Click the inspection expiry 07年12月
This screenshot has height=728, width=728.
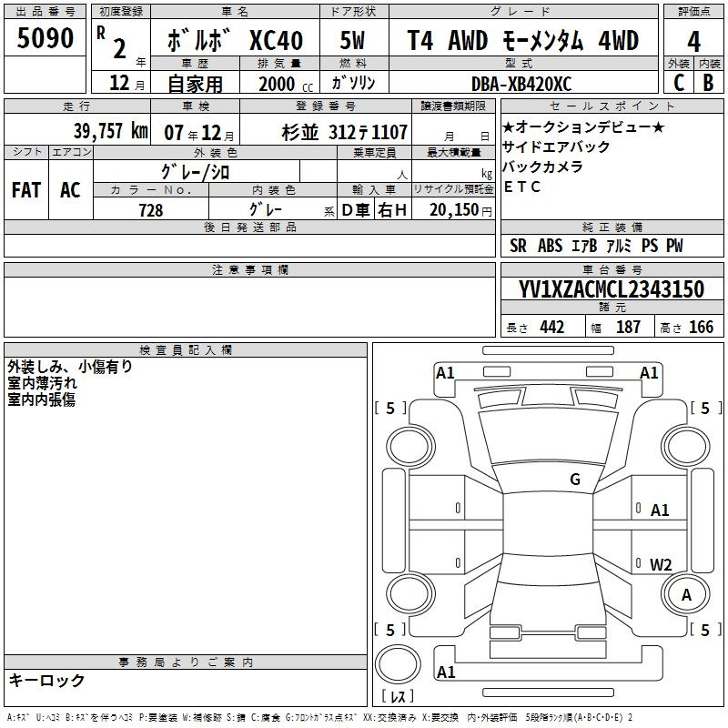click(199, 133)
